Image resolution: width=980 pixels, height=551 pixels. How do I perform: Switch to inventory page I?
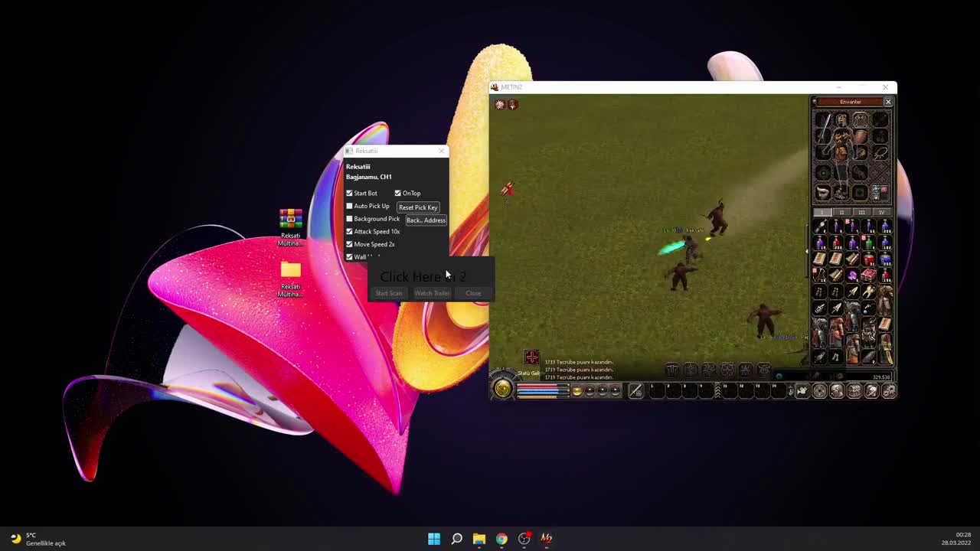[x=822, y=212]
